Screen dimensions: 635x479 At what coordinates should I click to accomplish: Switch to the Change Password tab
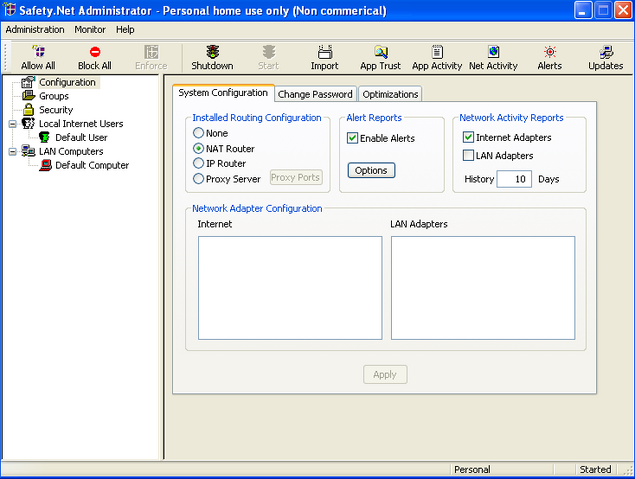[315, 94]
